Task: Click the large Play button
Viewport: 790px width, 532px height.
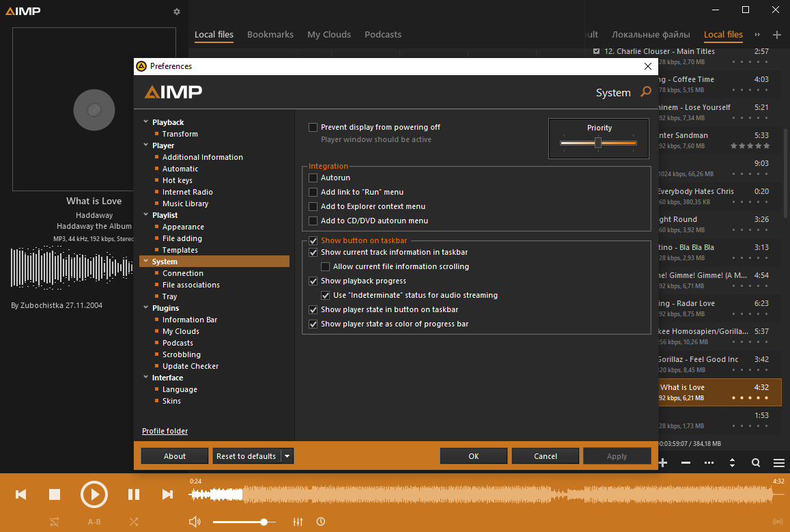Action: (94, 494)
